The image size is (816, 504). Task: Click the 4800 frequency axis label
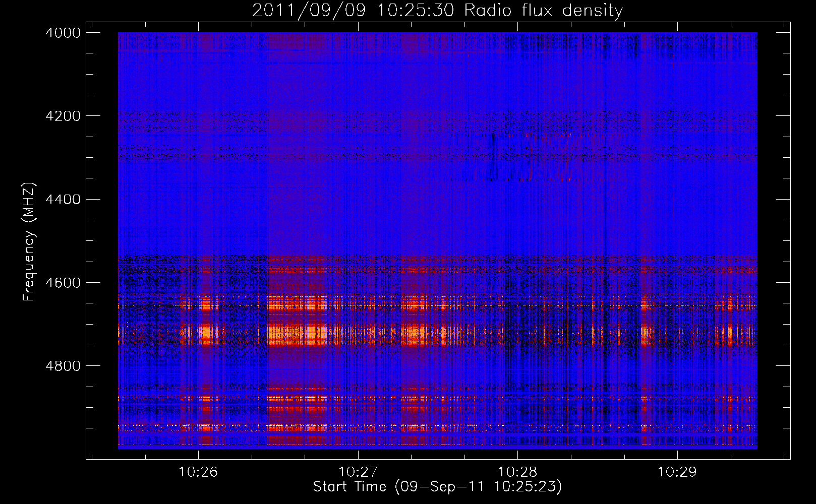(63, 366)
